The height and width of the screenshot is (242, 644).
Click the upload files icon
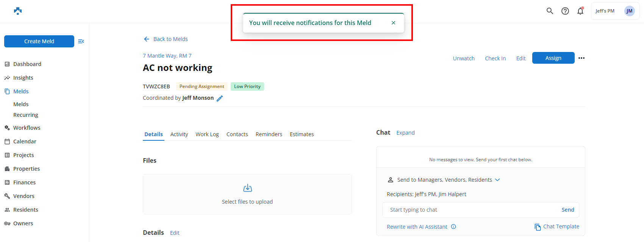coord(247,188)
